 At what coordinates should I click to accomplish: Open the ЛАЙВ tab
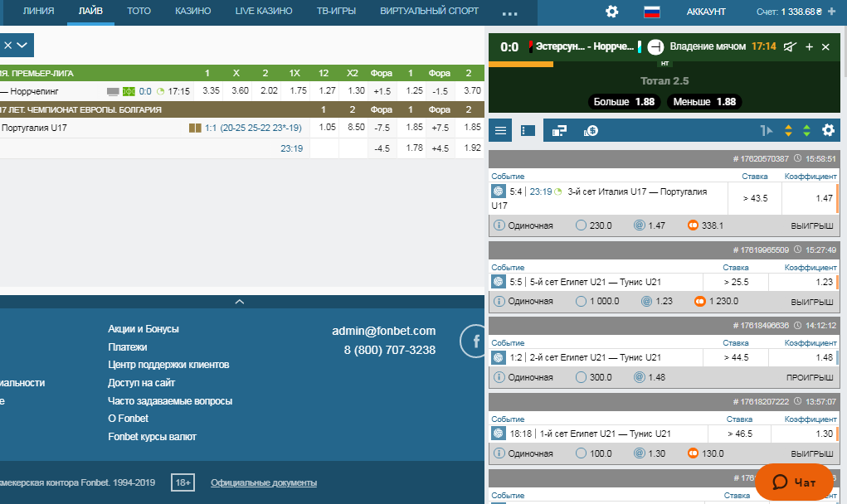pyautogui.click(x=90, y=12)
